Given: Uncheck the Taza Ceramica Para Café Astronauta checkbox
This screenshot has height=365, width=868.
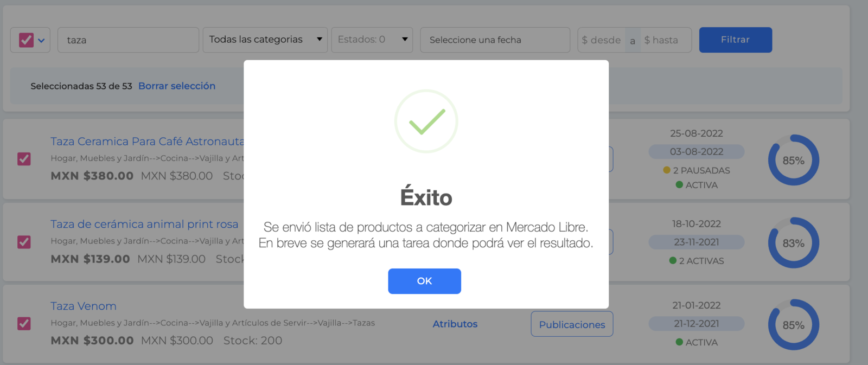Looking at the screenshot, I should [x=24, y=159].
